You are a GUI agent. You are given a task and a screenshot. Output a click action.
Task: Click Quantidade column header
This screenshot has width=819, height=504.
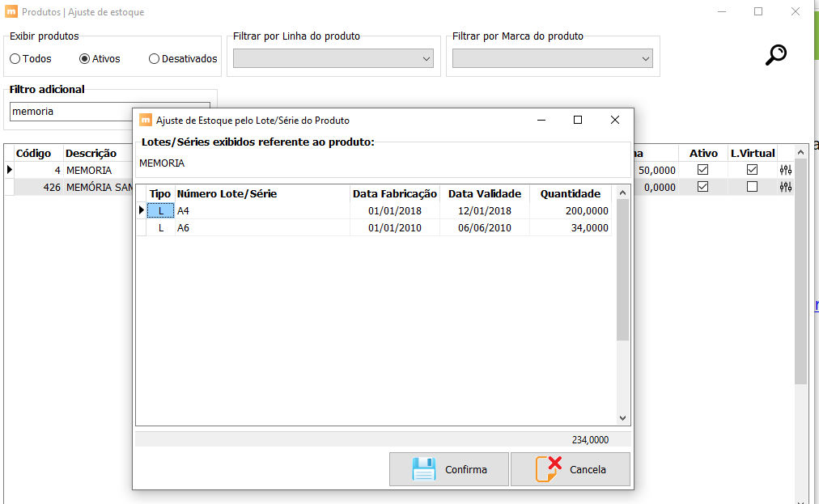click(x=571, y=194)
